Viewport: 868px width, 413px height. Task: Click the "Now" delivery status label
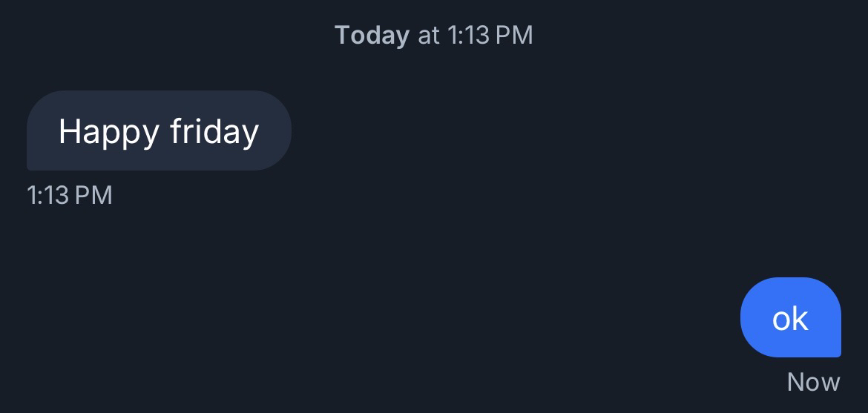pos(813,382)
